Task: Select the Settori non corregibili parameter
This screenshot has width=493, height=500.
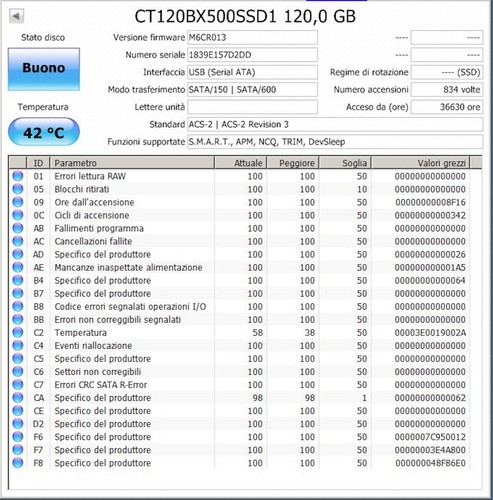Action: [x=98, y=371]
